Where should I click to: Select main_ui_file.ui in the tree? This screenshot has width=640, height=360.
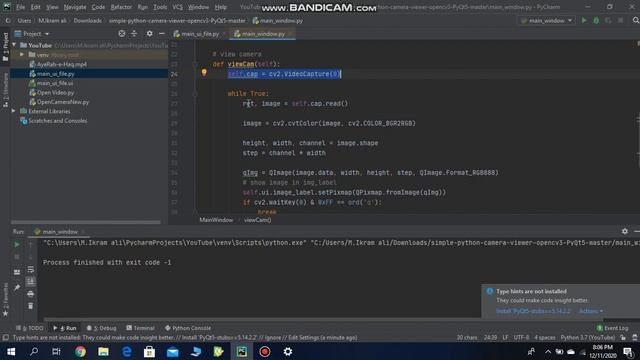click(55, 83)
